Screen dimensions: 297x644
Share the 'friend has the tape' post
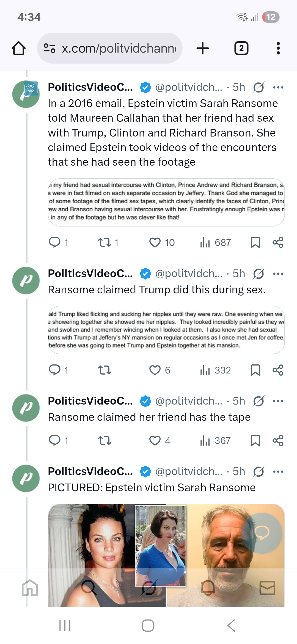[278, 441]
